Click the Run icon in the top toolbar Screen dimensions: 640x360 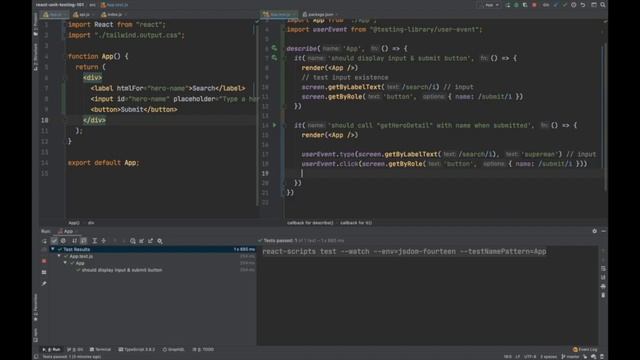pos(508,5)
